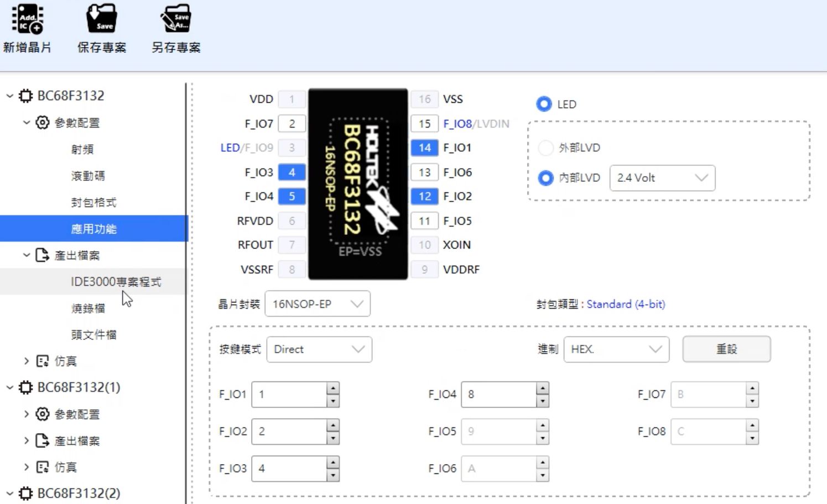The image size is (827, 504).
Task: Click the Save project toolbar icon
Action: [102, 19]
